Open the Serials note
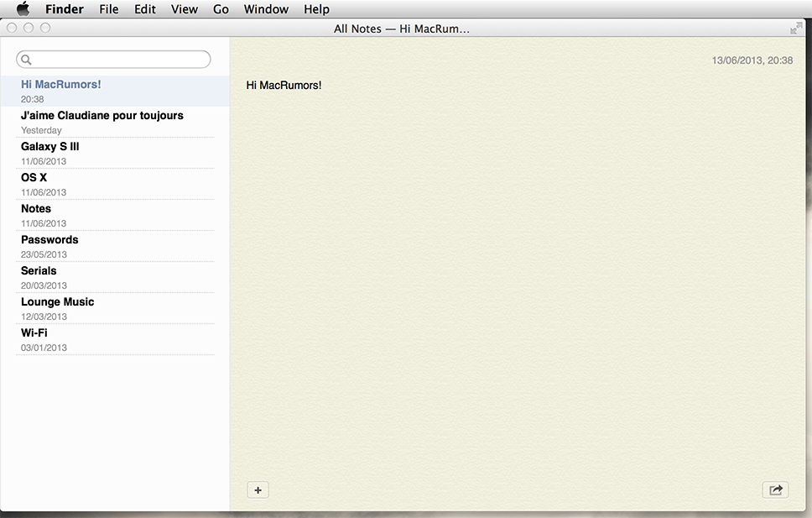 click(115, 278)
